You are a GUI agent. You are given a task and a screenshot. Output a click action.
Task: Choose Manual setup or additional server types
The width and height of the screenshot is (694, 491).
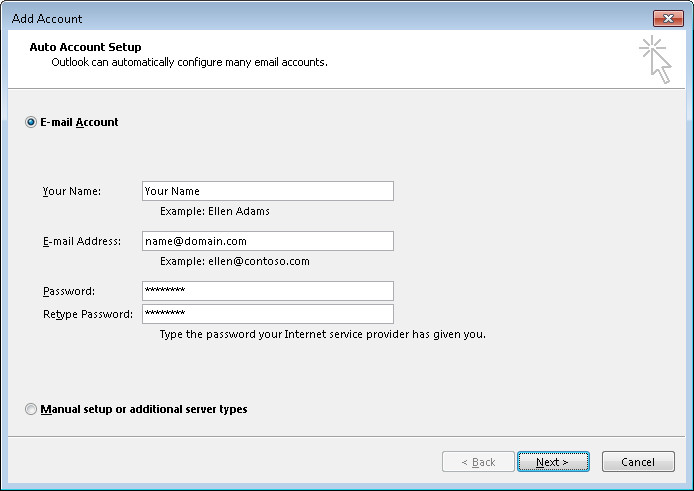[31, 409]
